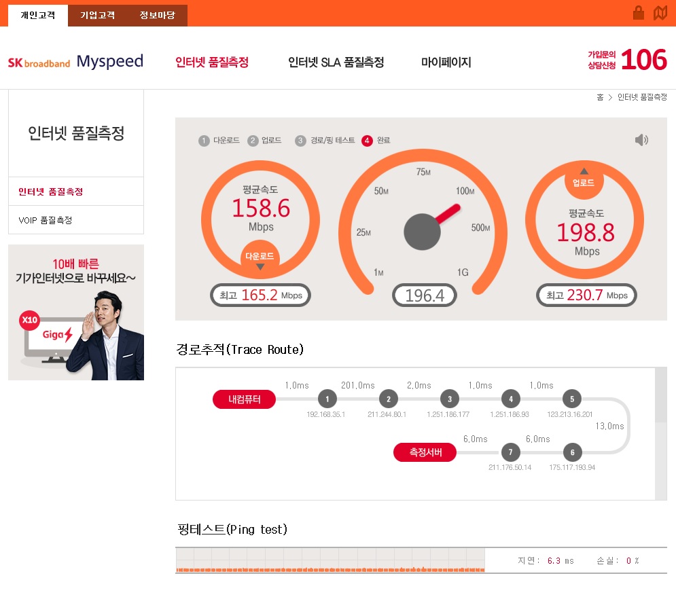Image resolution: width=676 pixels, height=616 pixels.
Task: Click the 경로추적(Trace Route) heading
Action: (240, 349)
